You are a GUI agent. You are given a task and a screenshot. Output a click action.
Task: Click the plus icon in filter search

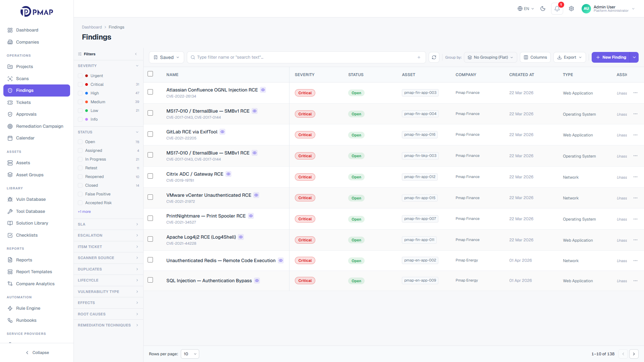tap(419, 57)
